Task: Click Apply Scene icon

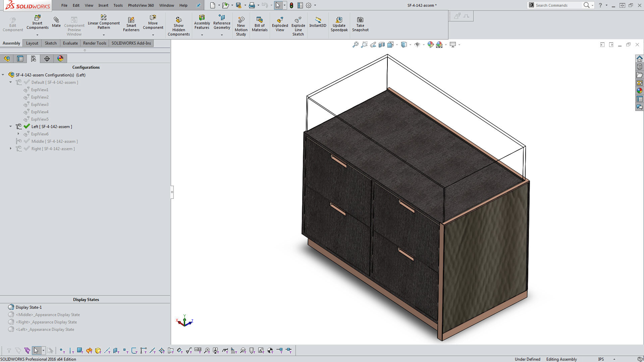Action: (x=439, y=45)
